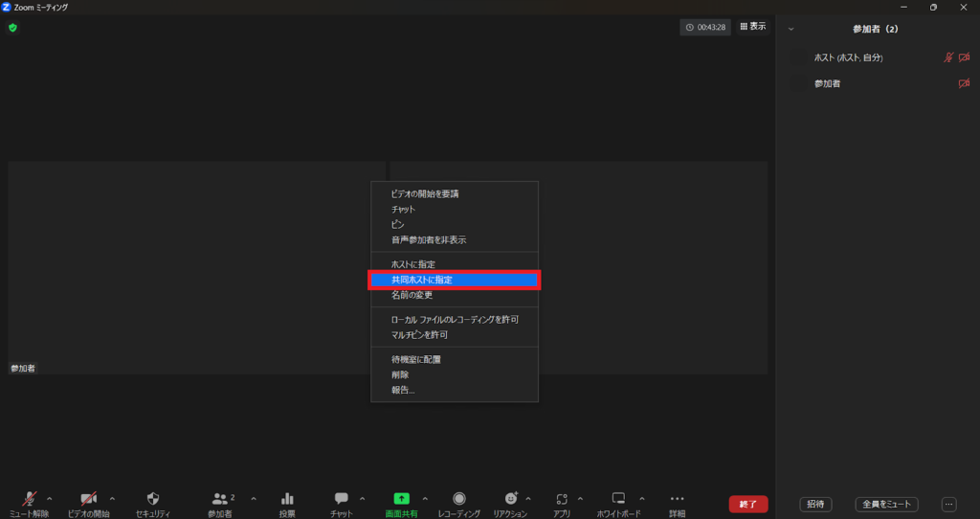Open the Participants panel icon

coord(220,499)
